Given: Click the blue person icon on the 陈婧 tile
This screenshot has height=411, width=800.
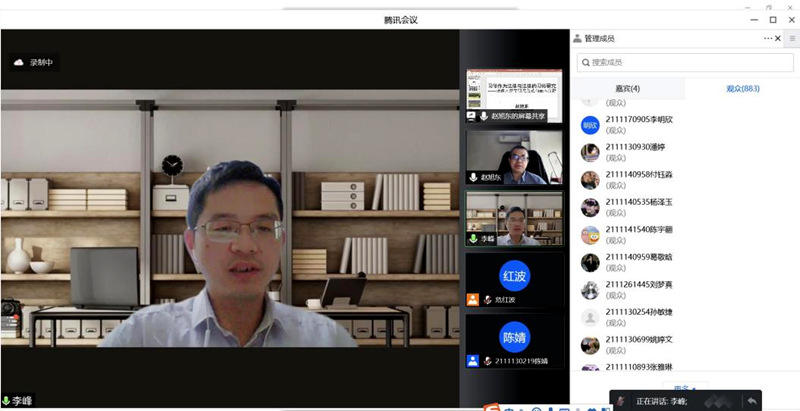Looking at the screenshot, I should (x=473, y=361).
